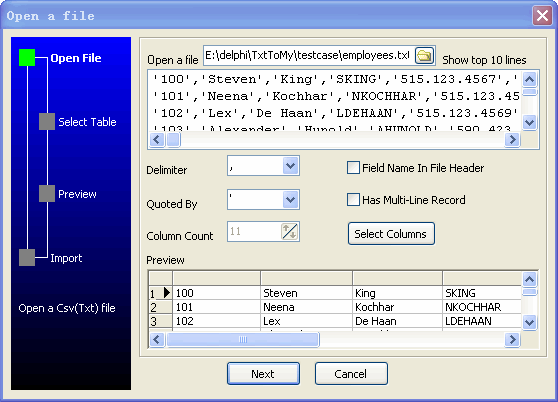Click left arrow of file text horizontal scrollbar
Viewport: 558px width, 402px height.
157,139
